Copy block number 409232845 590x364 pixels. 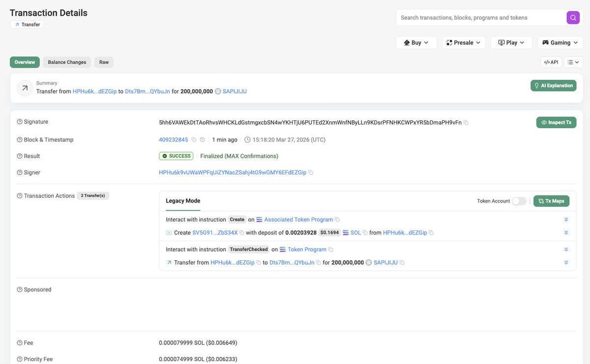194,140
